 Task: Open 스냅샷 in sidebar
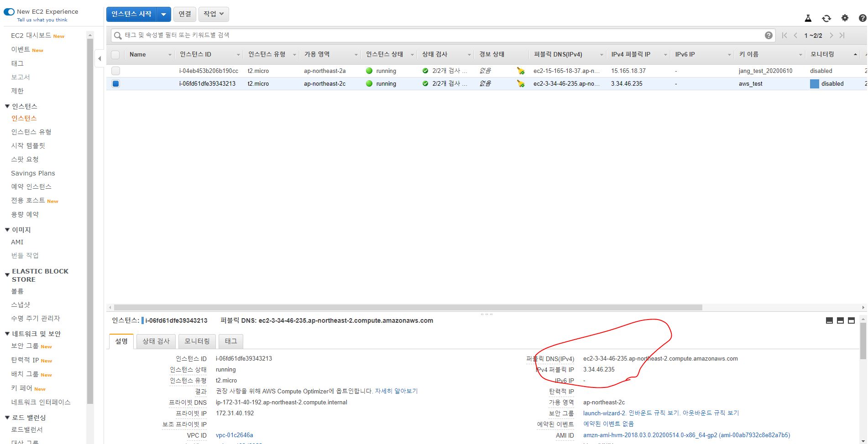pos(21,305)
